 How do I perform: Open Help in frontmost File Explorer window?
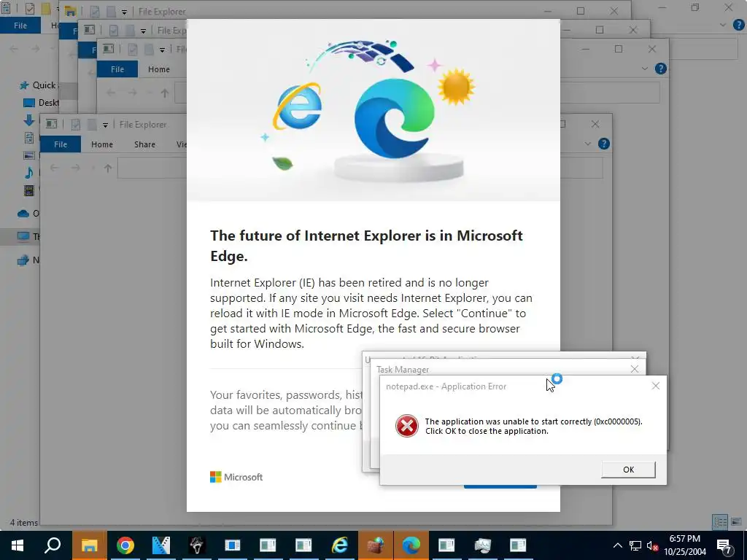click(603, 144)
